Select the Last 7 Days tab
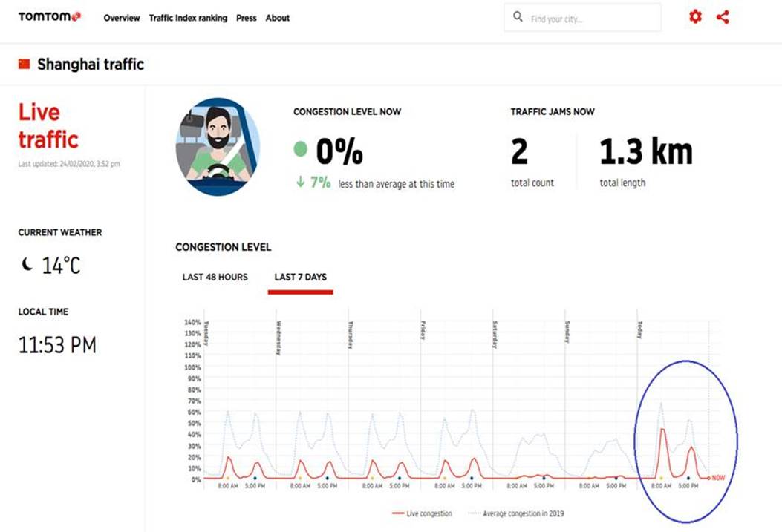This screenshot has width=782, height=532. 300,278
